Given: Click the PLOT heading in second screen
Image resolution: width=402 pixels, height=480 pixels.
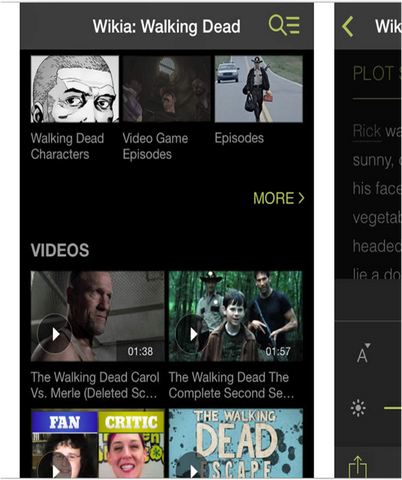Looking at the screenshot, I should pos(377,73).
